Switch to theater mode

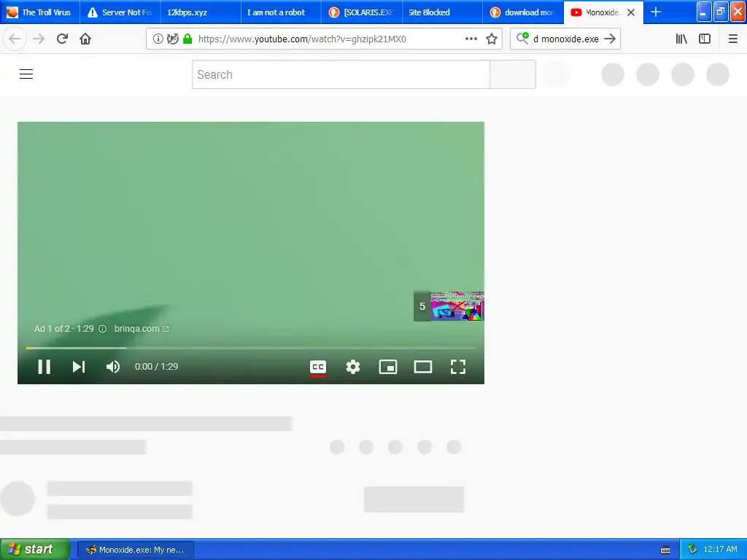423,367
